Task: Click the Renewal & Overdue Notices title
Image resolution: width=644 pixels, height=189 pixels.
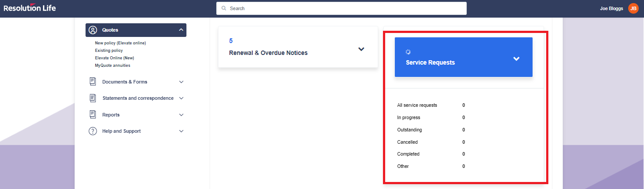Action: 268,53
